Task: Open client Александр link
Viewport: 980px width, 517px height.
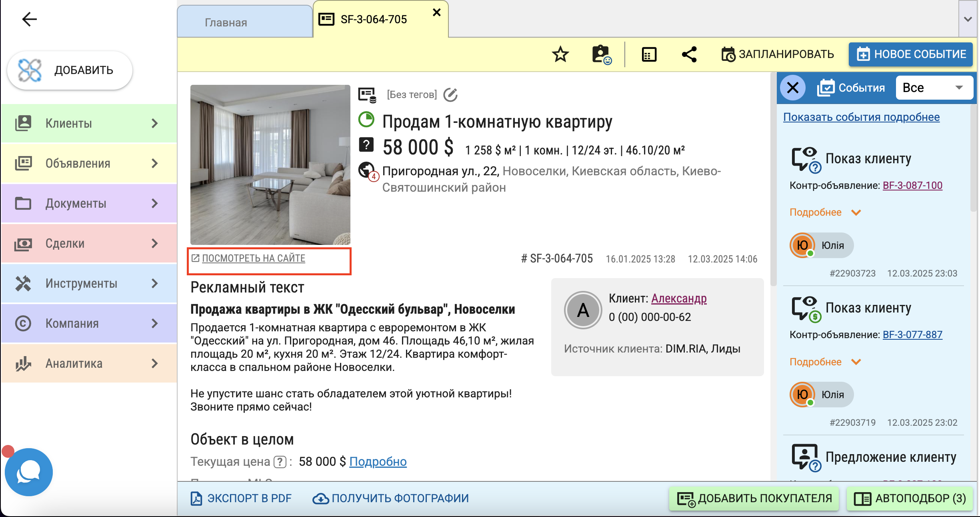Action: point(679,298)
